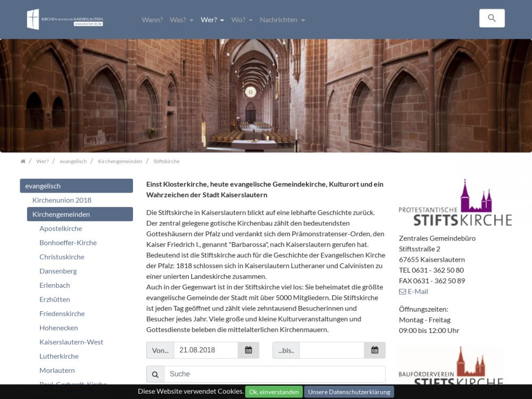Open calendar picker for the Von date
Image resolution: width=532 pixels, height=399 pixels.
(248, 350)
